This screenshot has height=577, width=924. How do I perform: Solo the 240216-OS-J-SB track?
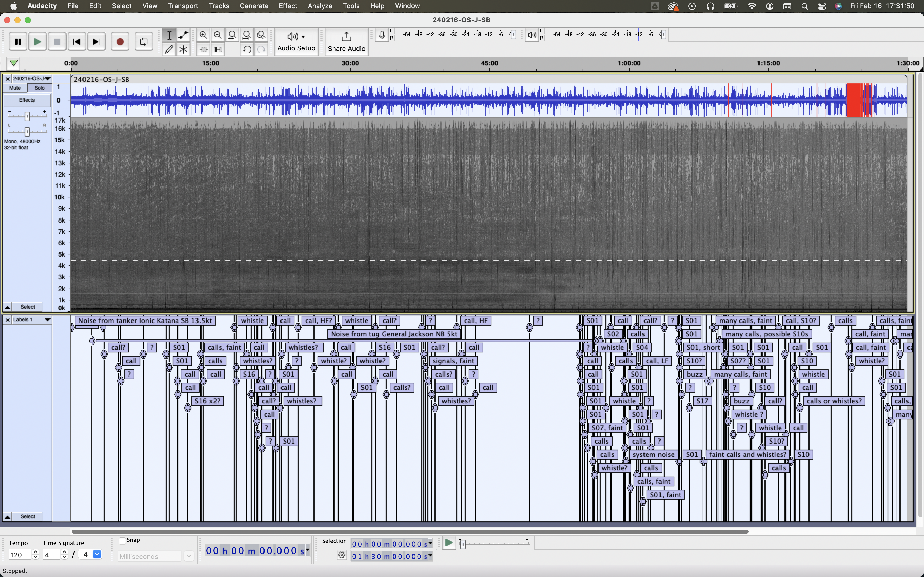pyautogui.click(x=39, y=88)
